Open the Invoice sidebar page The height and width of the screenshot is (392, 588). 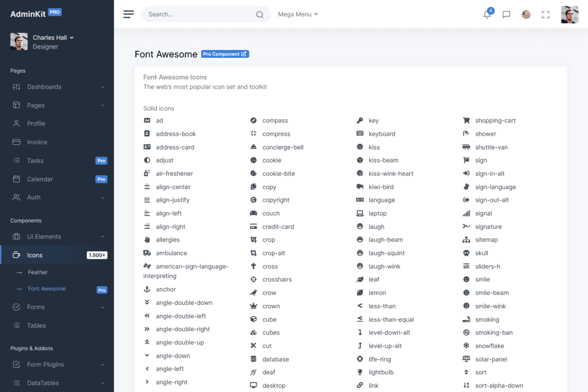[57, 142]
